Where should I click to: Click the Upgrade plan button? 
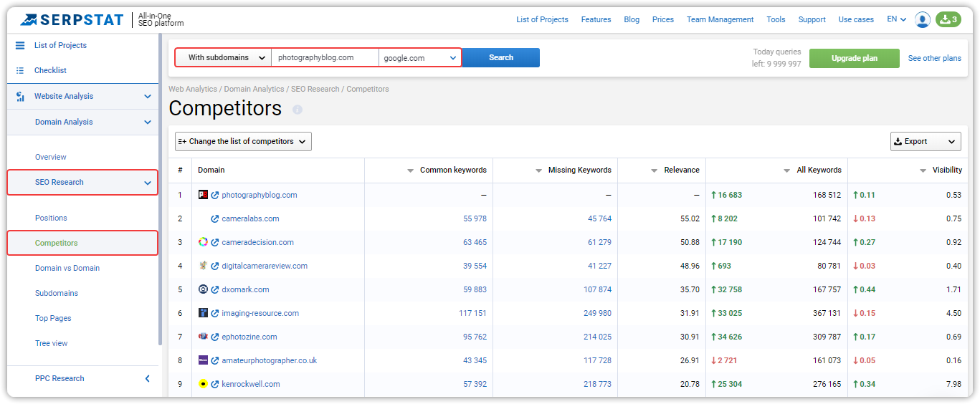854,58
